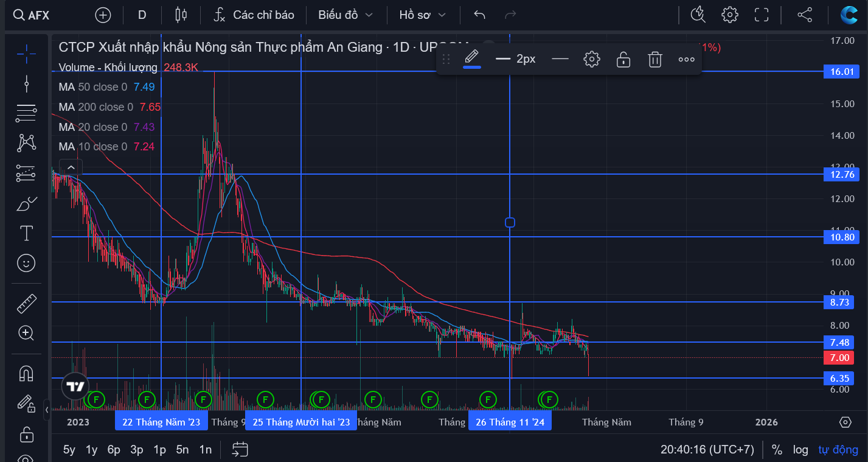Open the candlestick chart style menu

pos(180,15)
